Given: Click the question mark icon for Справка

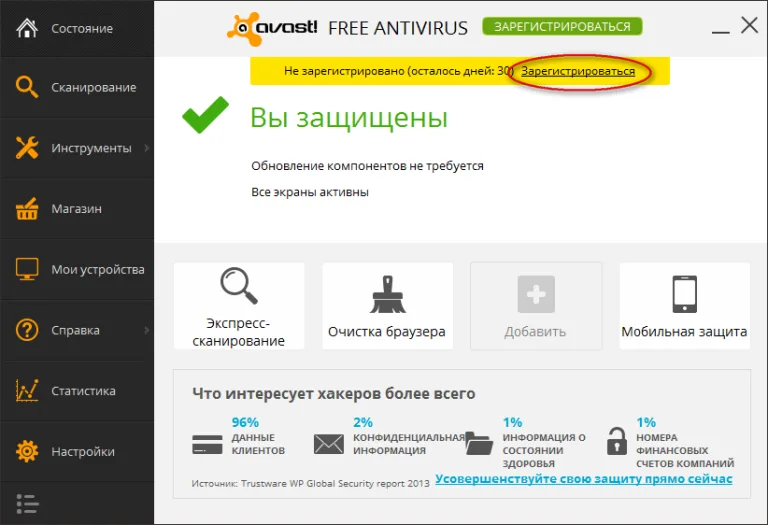Looking at the screenshot, I should point(27,330).
